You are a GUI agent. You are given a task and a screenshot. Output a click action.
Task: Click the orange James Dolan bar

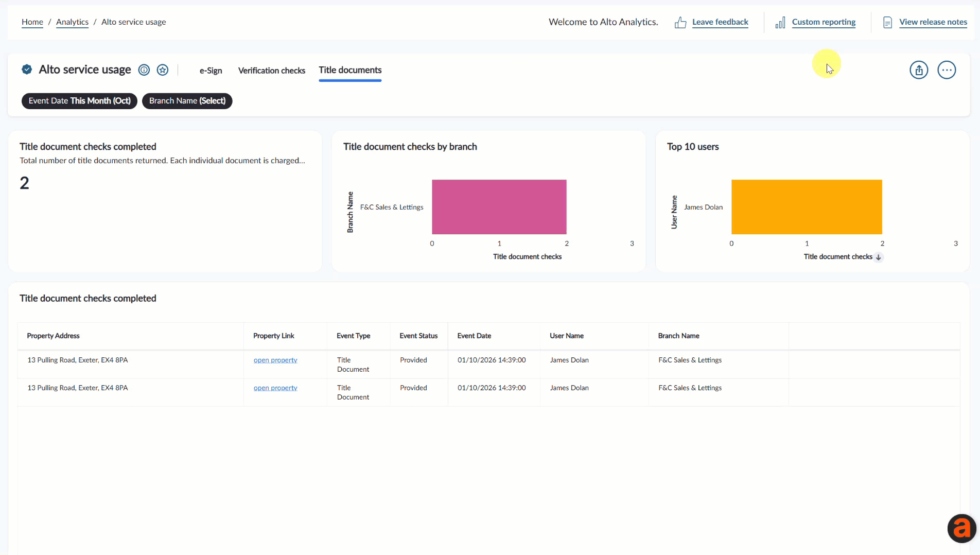(807, 207)
